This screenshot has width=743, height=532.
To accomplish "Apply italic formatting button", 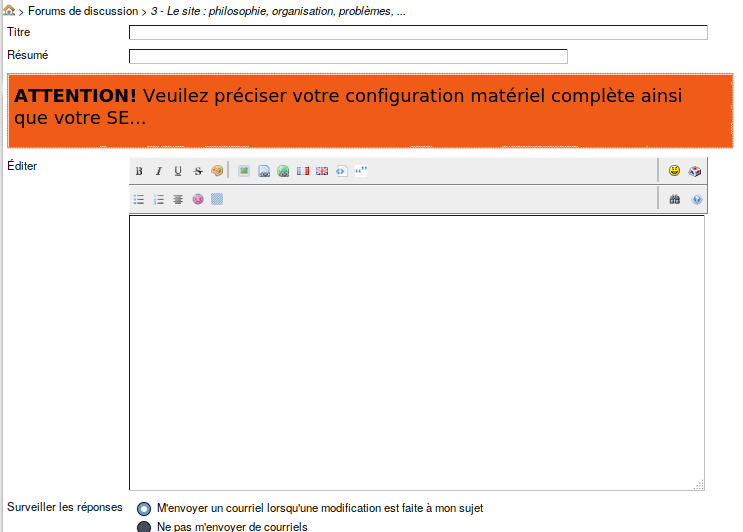I will coord(159,171).
